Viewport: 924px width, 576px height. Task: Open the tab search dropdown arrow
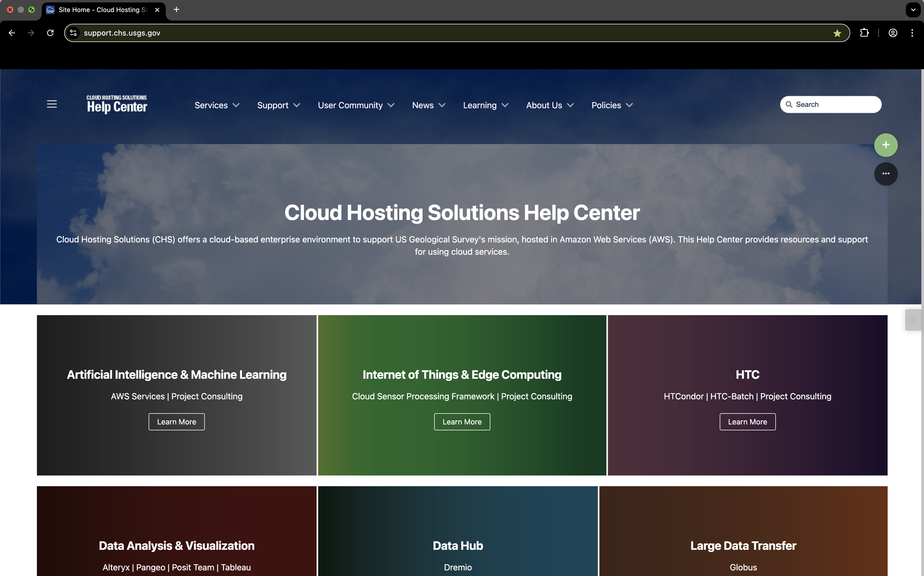click(x=913, y=10)
